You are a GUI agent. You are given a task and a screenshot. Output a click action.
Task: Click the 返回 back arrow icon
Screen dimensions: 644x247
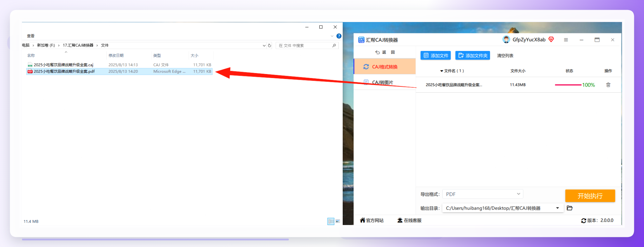[x=377, y=52]
